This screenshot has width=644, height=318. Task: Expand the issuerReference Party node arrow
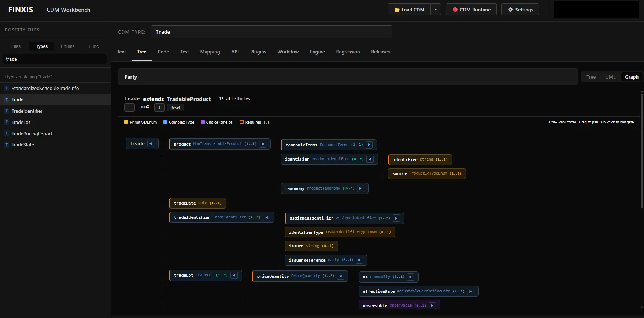click(x=359, y=260)
